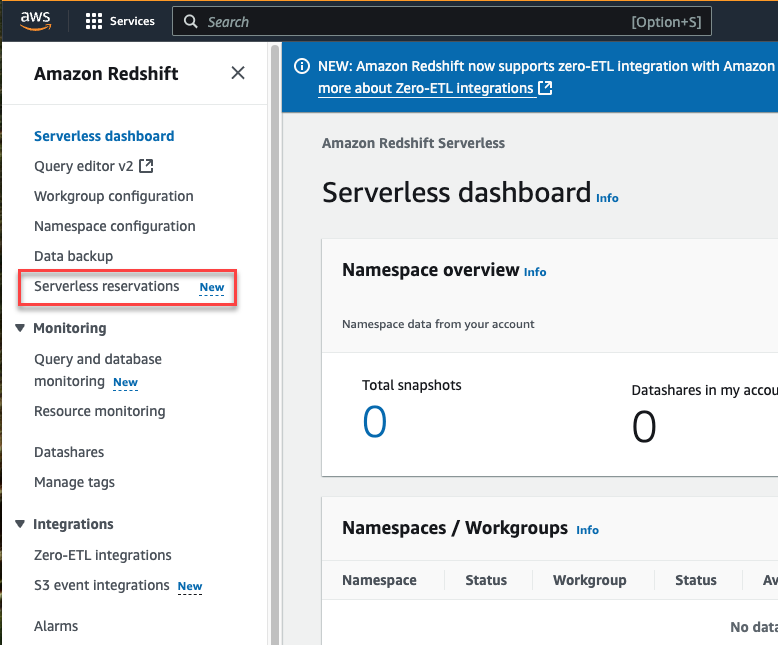
Task: Open Data backup page
Action: coord(73,256)
